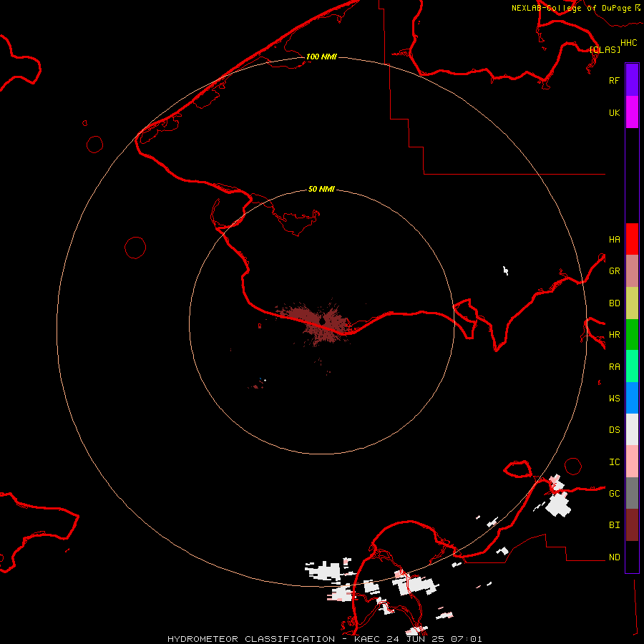
Task: Click the "IC" legend label
Action: tap(614, 462)
